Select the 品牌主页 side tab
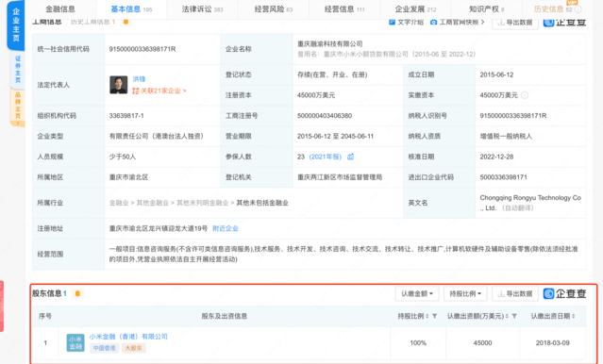The width and height of the screenshot is (603, 364). point(18,108)
